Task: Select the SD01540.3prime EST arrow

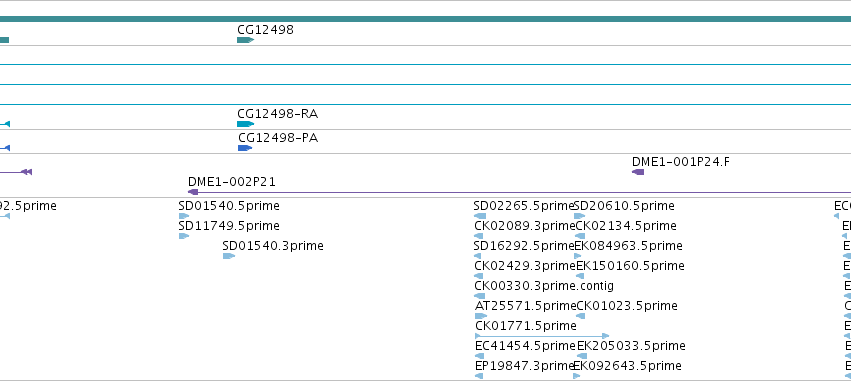Action: click(x=229, y=256)
